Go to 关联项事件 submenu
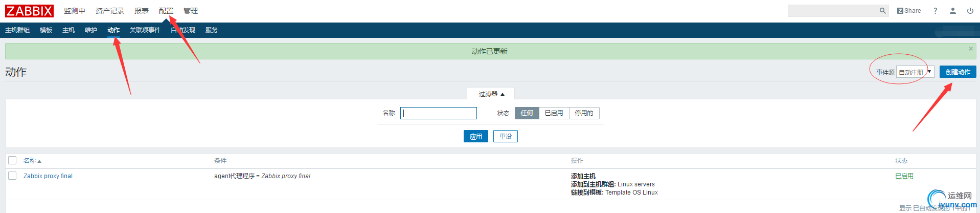 coord(145,30)
